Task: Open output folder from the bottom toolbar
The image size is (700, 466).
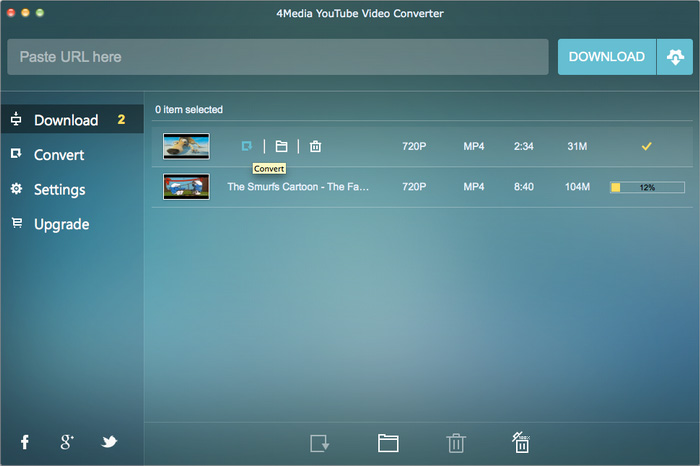Action: pyautogui.click(x=388, y=443)
